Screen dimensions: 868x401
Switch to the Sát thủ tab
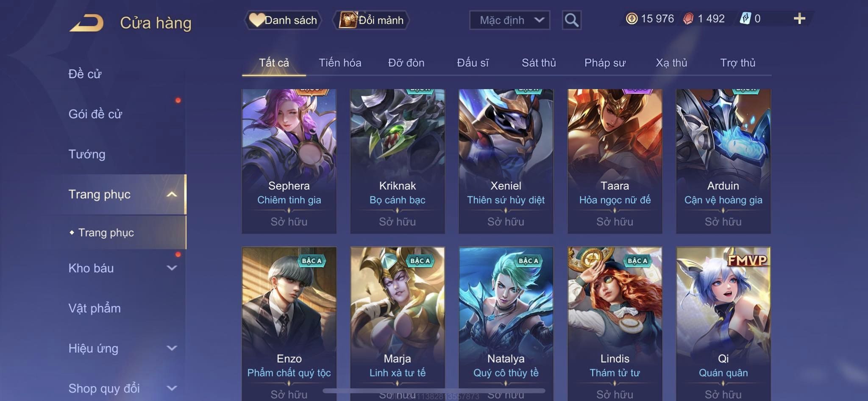(x=539, y=63)
